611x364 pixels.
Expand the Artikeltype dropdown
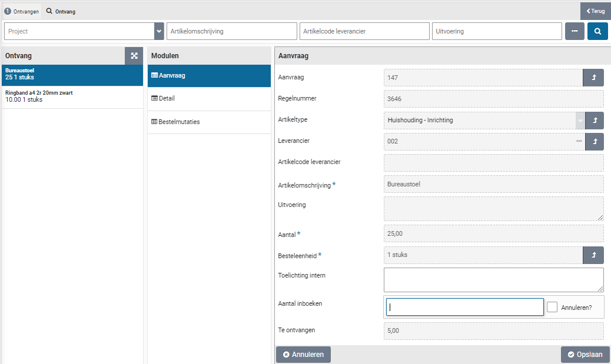point(580,121)
